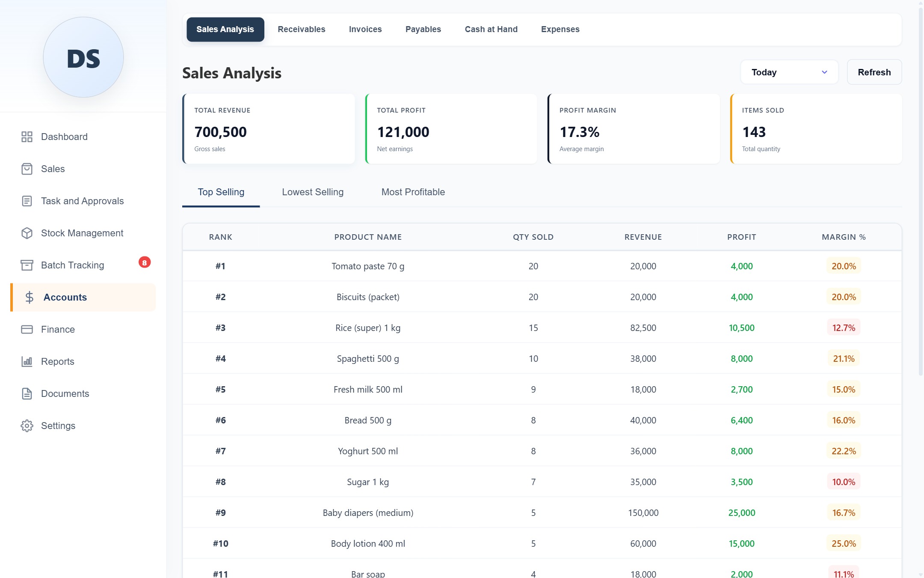Viewport: 924px width, 578px height.
Task: Click the Finance sidebar label
Action: (58, 329)
